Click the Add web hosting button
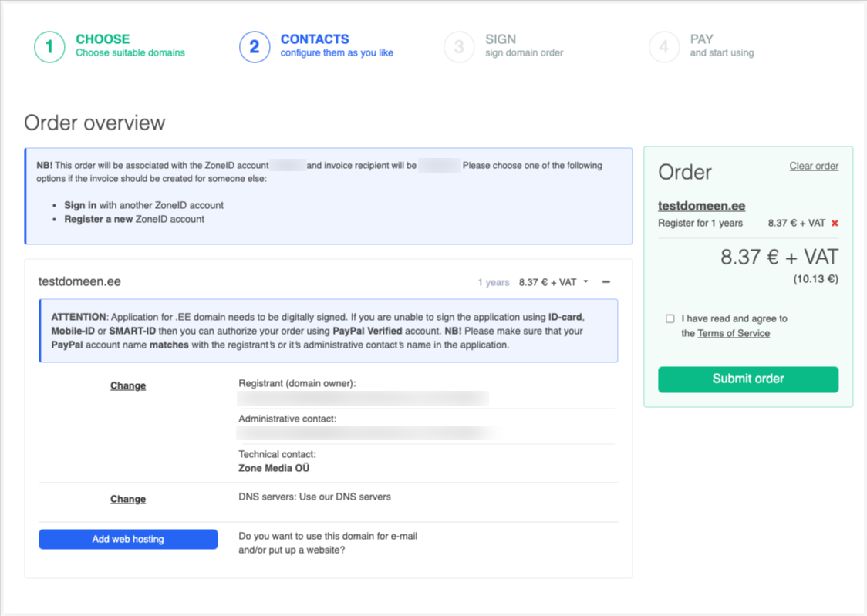 click(128, 539)
